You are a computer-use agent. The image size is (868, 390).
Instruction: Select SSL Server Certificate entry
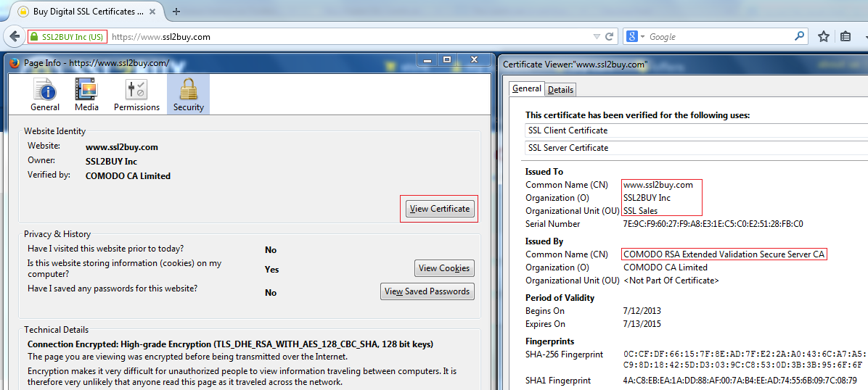pos(697,148)
